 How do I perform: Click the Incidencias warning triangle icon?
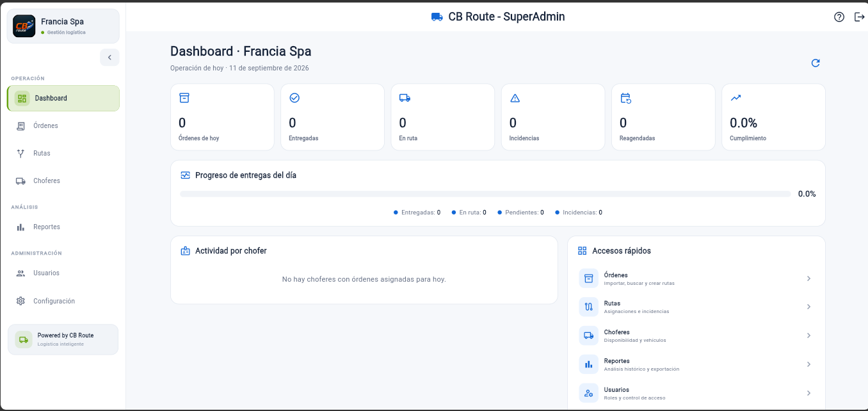tap(515, 98)
